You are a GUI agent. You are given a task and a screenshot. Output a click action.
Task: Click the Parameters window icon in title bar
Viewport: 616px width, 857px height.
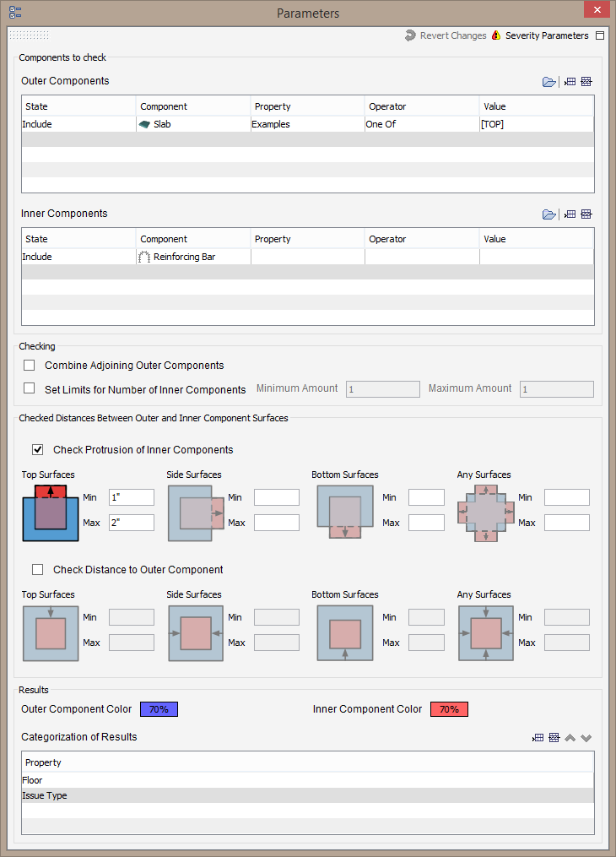coord(15,12)
